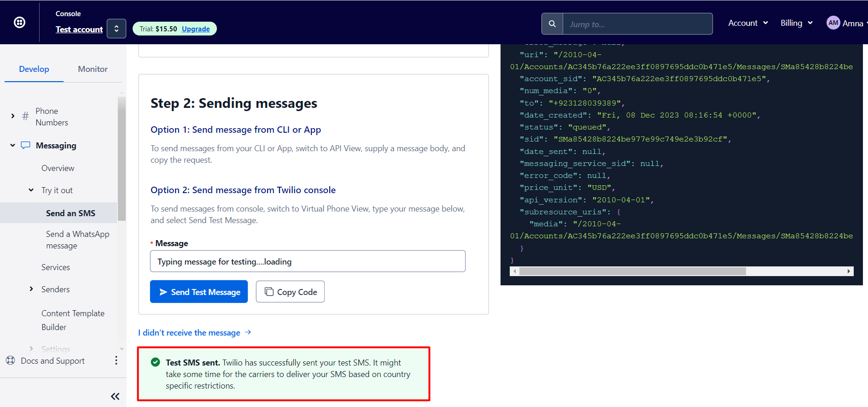Click the search magnifier icon
This screenshot has height=407, width=868.
click(552, 24)
